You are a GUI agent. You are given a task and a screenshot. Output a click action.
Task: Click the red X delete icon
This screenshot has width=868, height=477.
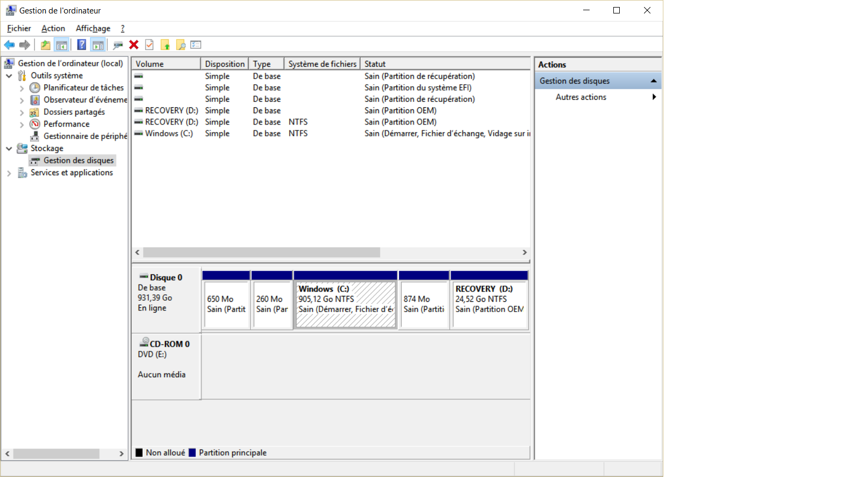point(134,45)
